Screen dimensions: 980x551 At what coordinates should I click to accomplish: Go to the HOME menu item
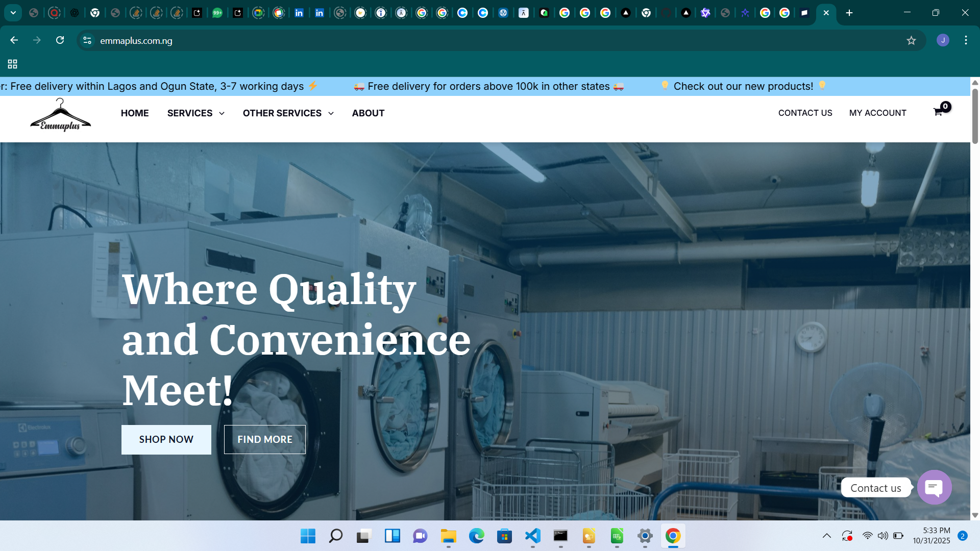135,113
